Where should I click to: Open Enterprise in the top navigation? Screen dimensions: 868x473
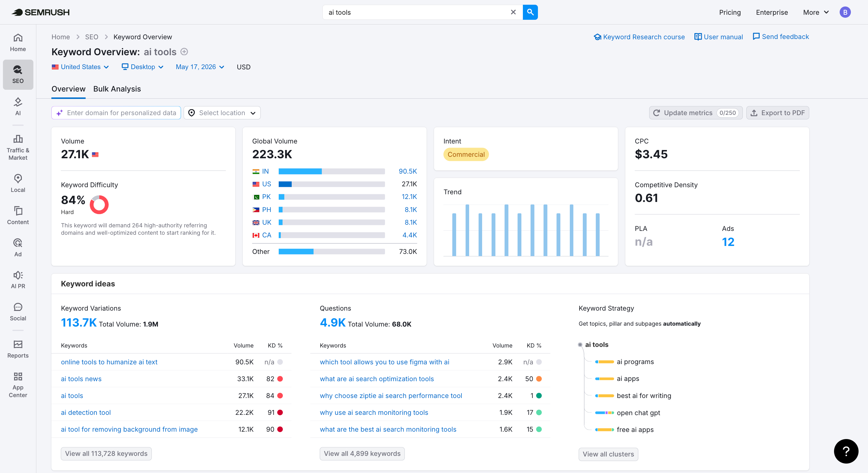coord(772,12)
